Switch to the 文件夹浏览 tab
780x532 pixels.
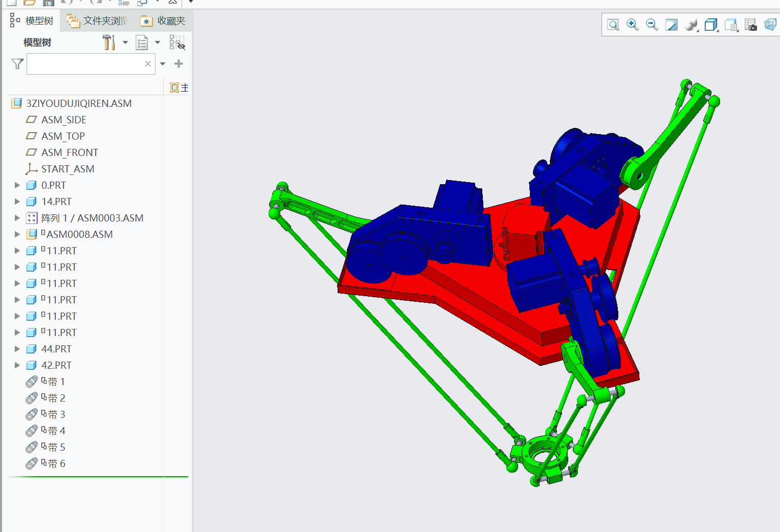(x=97, y=21)
